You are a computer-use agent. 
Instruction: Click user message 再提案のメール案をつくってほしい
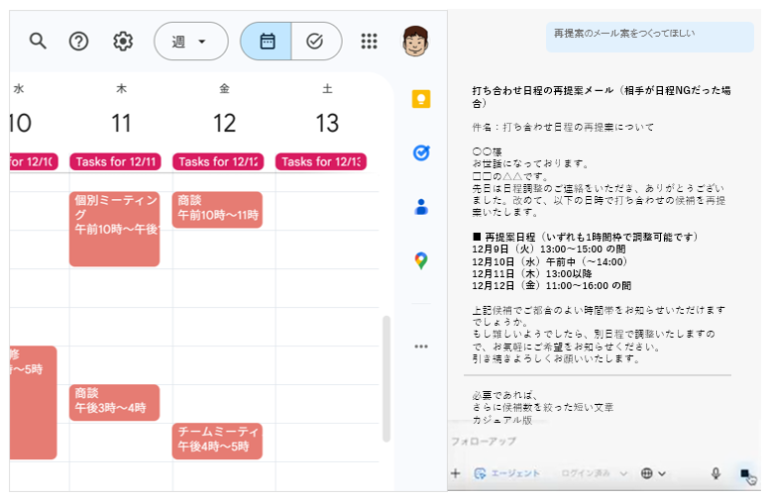tap(625, 33)
